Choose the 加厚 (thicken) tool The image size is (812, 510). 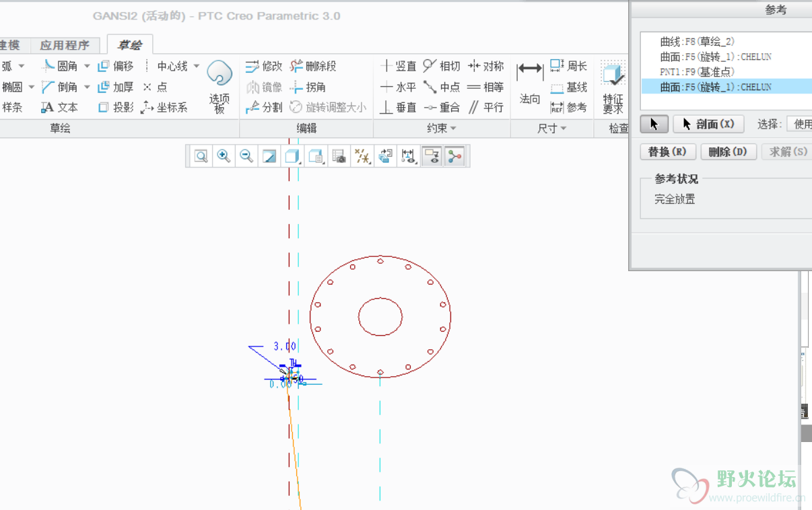tap(116, 87)
